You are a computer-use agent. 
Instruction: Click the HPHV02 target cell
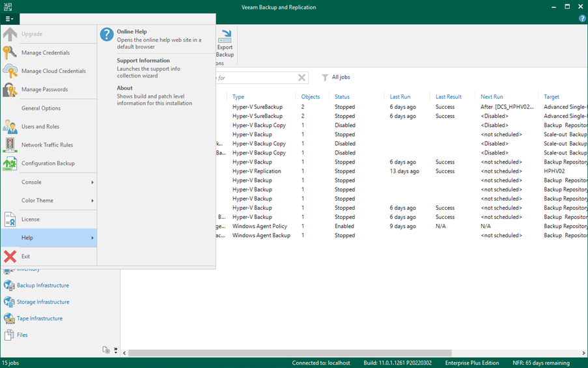pos(554,171)
